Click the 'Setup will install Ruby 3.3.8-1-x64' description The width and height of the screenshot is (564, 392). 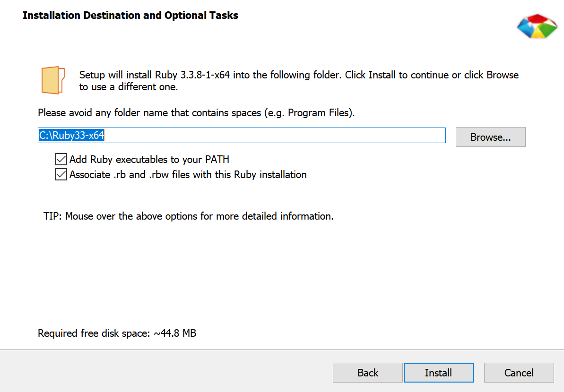coord(299,81)
